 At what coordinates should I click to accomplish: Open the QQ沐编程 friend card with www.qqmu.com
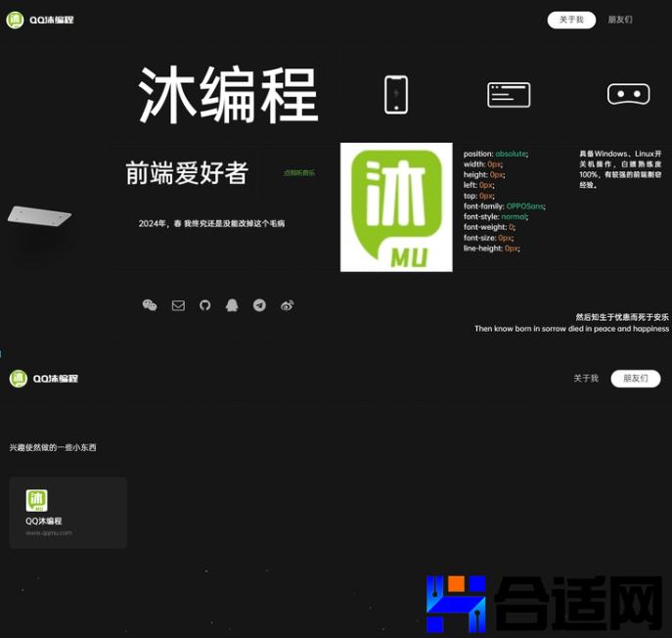(68, 513)
